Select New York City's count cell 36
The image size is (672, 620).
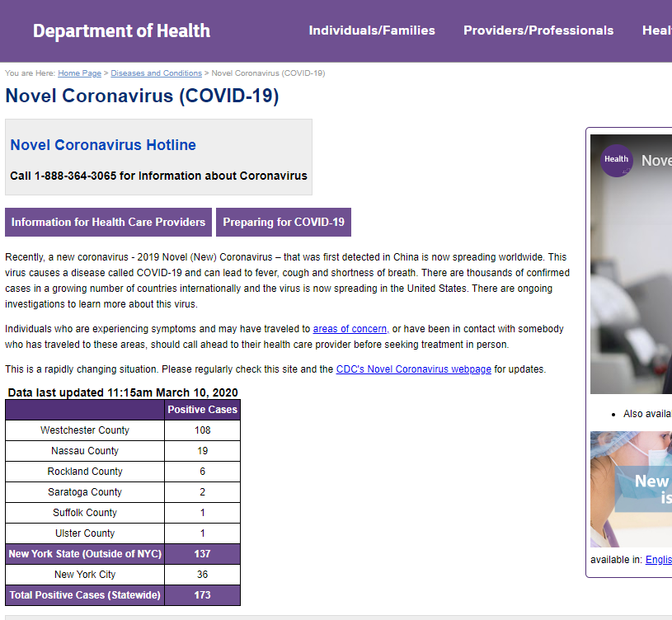tap(202, 574)
